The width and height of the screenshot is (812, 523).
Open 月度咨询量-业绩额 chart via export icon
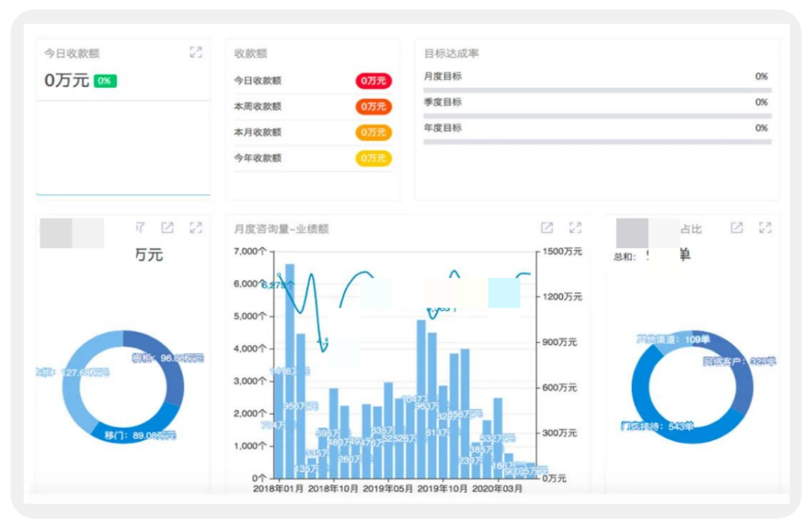[x=547, y=228]
